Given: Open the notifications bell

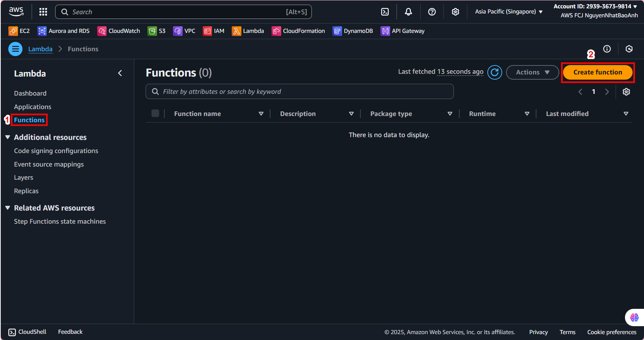Looking at the screenshot, I should 408,12.
